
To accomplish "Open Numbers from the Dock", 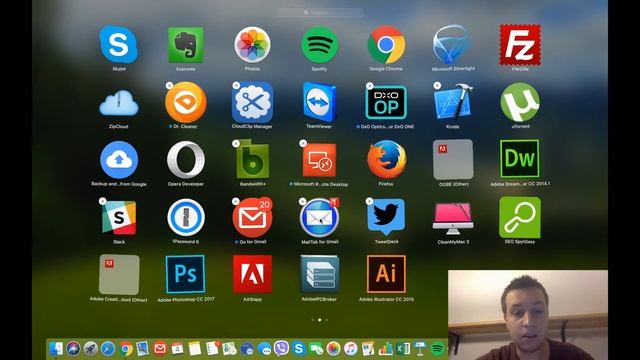I will [x=385, y=349].
